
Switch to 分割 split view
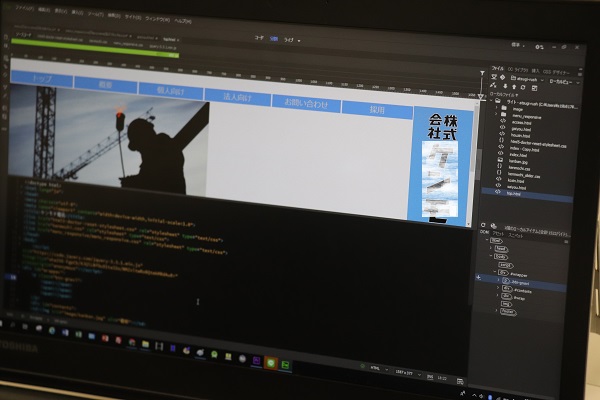pos(274,39)
